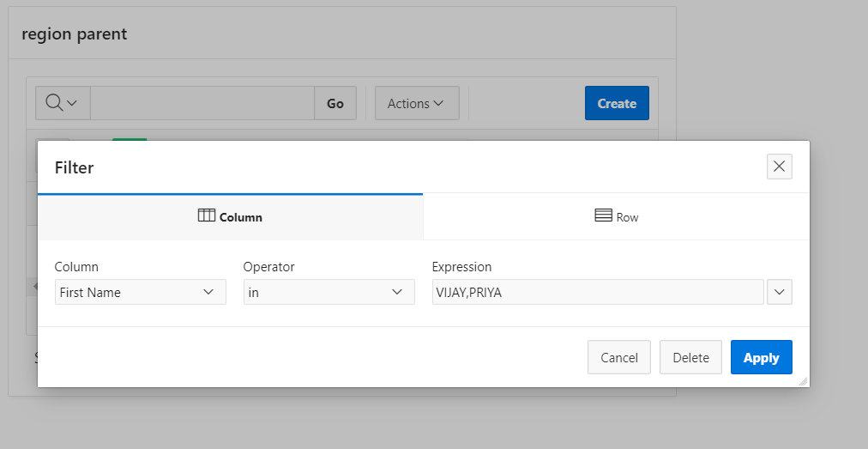Delete the current filter

coord(690,357)
